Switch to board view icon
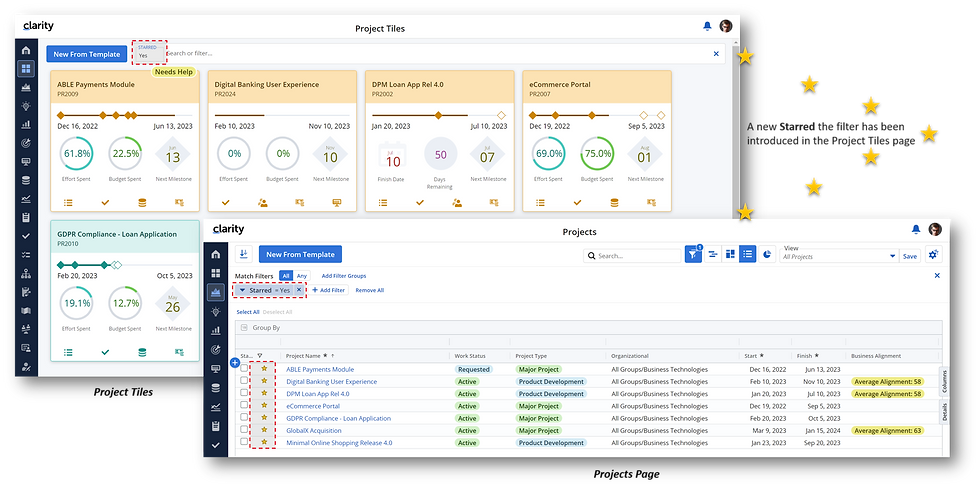 coord(729,254)
